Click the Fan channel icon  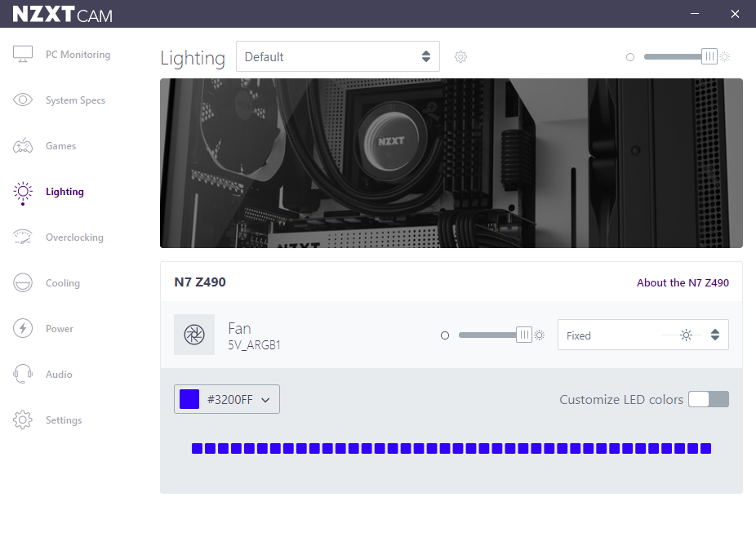pos(194,335)
